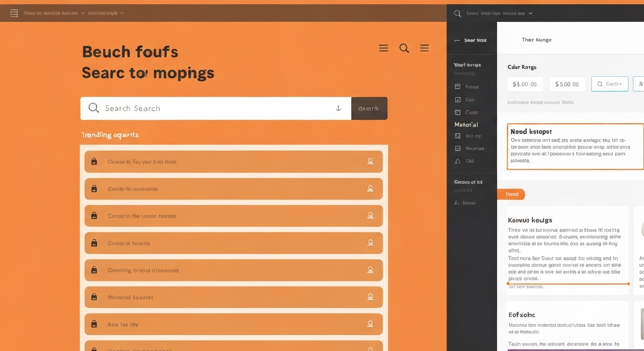Image resolution: width=644 pixels, height=351 pixels.
Task: Click bag icon in 'Cearer in Toj' row
Action: pyautogui.click(x=94, y=161)
